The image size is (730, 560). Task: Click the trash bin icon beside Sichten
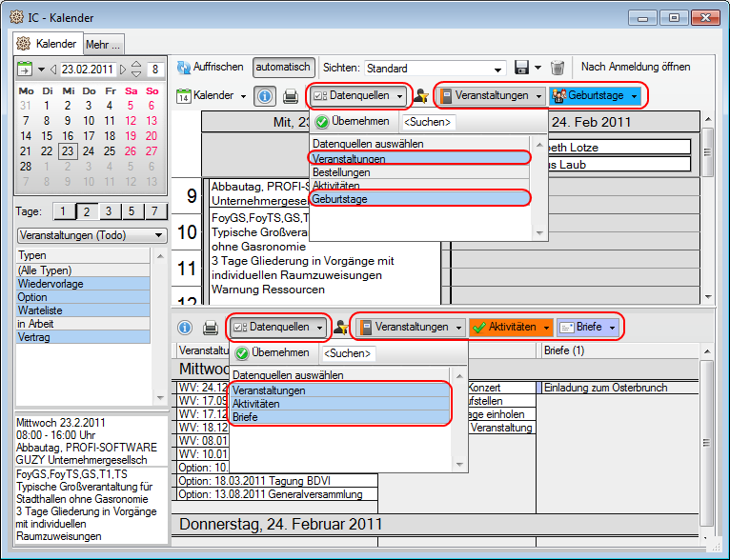click(558, 68)
